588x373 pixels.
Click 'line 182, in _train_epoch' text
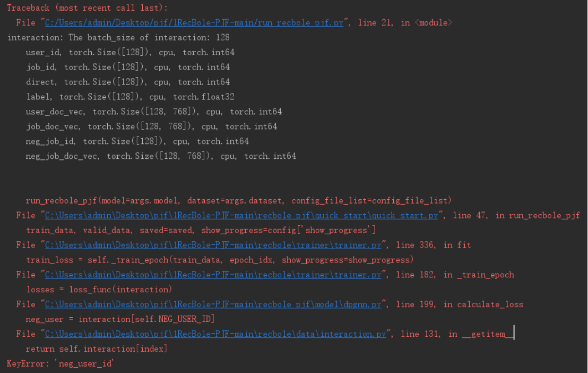tap(455, 275)
